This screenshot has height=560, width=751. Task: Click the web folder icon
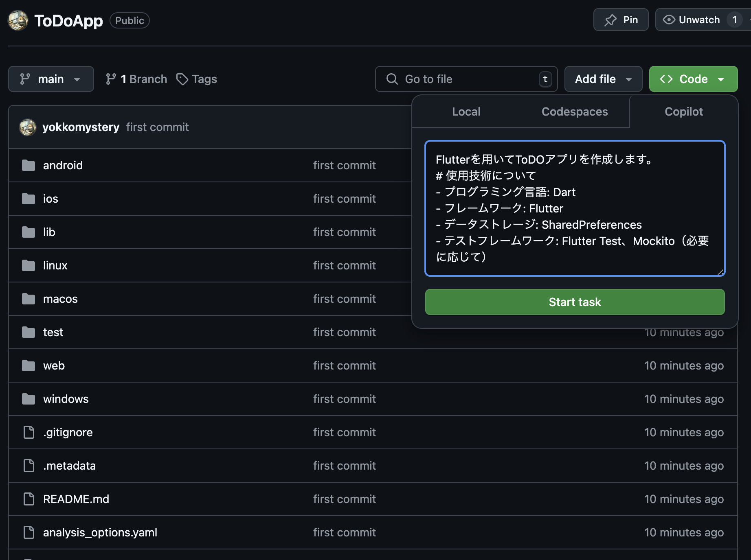(29, 365)
